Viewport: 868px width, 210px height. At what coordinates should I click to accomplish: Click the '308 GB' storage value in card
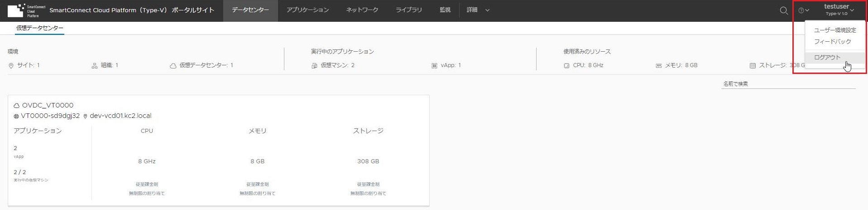[368, 161]
